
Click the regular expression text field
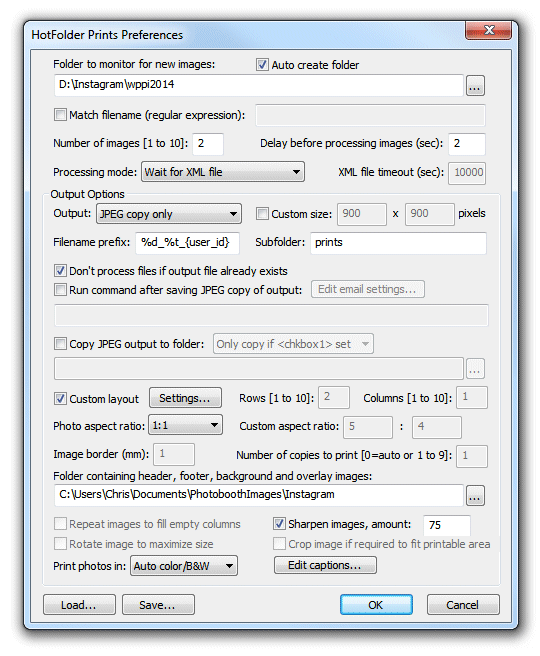coord(371,115)
